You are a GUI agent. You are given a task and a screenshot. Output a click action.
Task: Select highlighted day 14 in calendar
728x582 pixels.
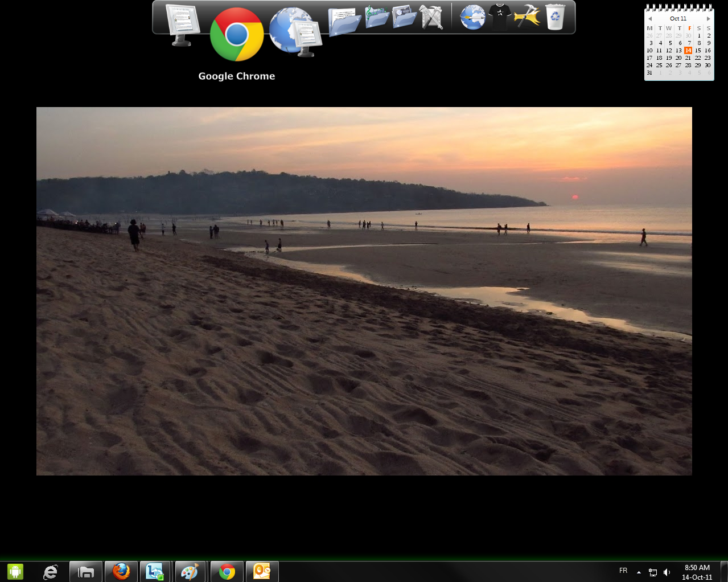tap(688, 50)
